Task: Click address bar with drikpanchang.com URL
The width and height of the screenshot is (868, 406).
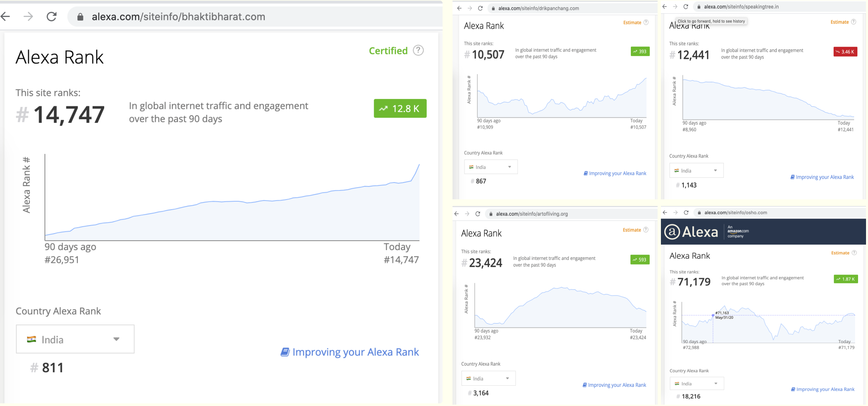Action: point(572,8)
